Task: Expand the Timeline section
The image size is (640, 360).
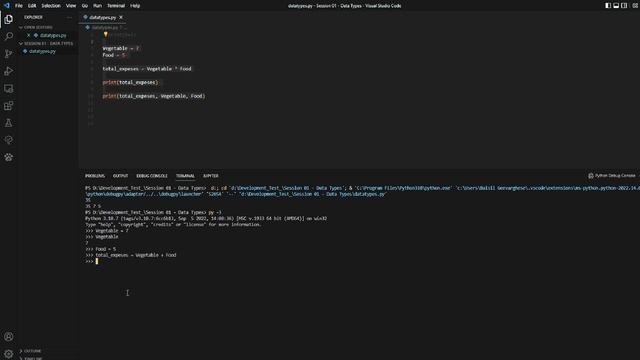Action: point(31,358)
